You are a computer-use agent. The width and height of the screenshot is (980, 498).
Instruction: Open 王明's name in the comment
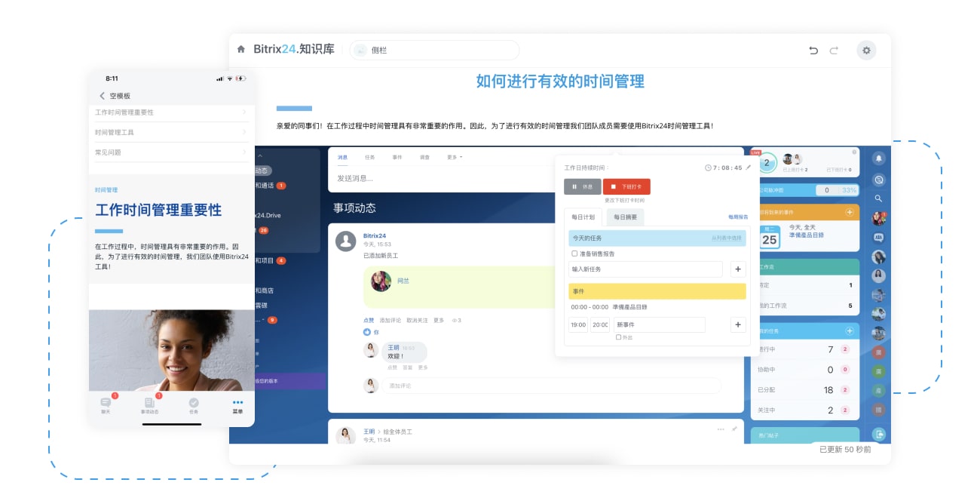point(394,348)
